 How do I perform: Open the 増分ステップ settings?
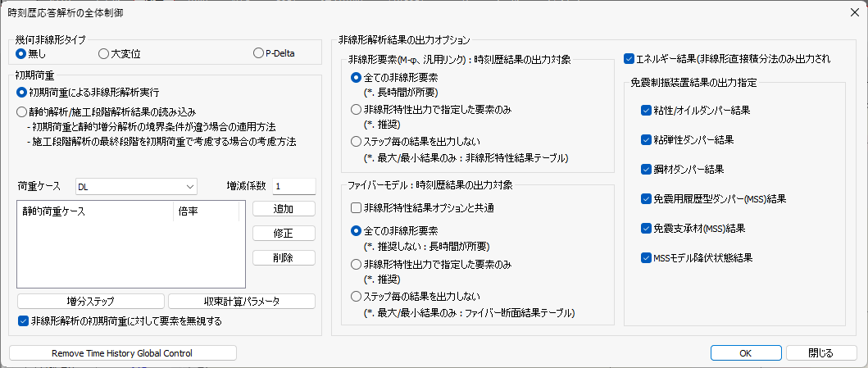(x=91, y=301)
